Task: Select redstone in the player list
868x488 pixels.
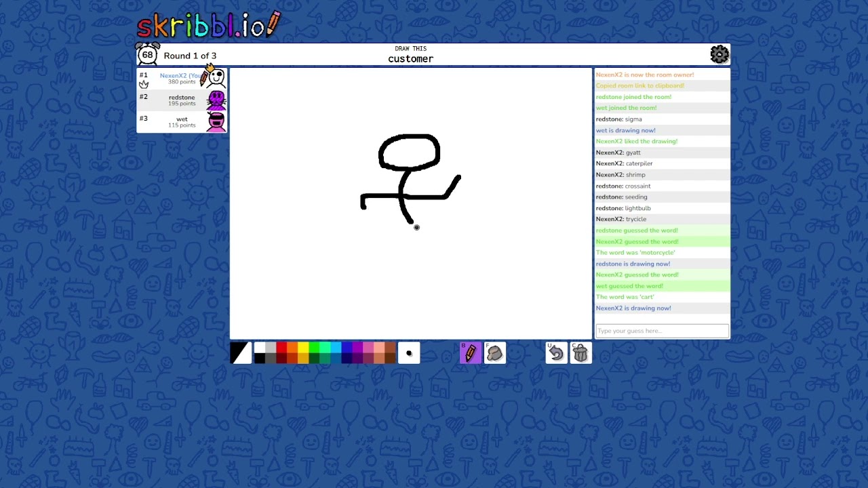Action: coord(182,100)
